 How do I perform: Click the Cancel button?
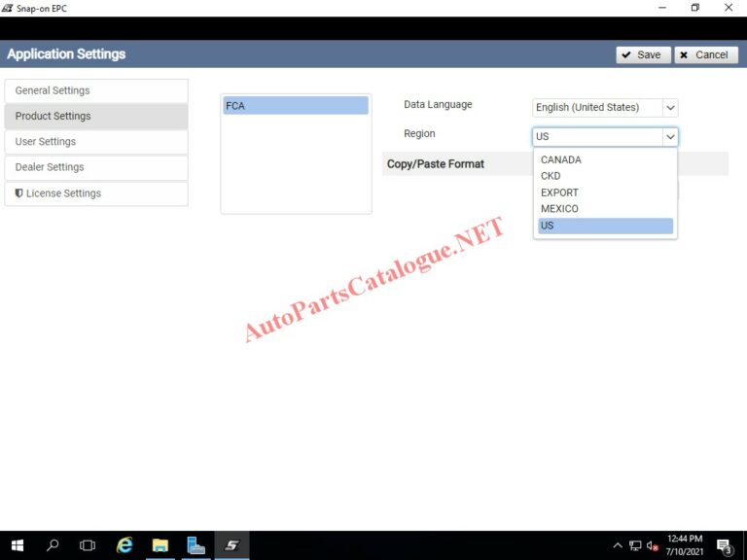[706, 54]
